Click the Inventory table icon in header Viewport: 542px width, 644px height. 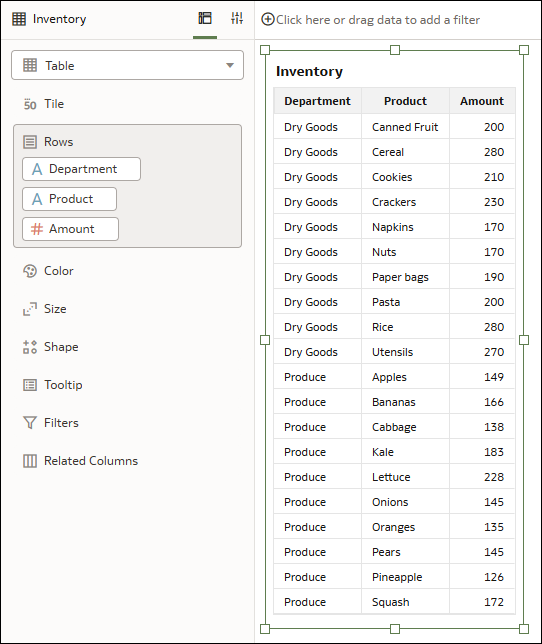point(19,19)
